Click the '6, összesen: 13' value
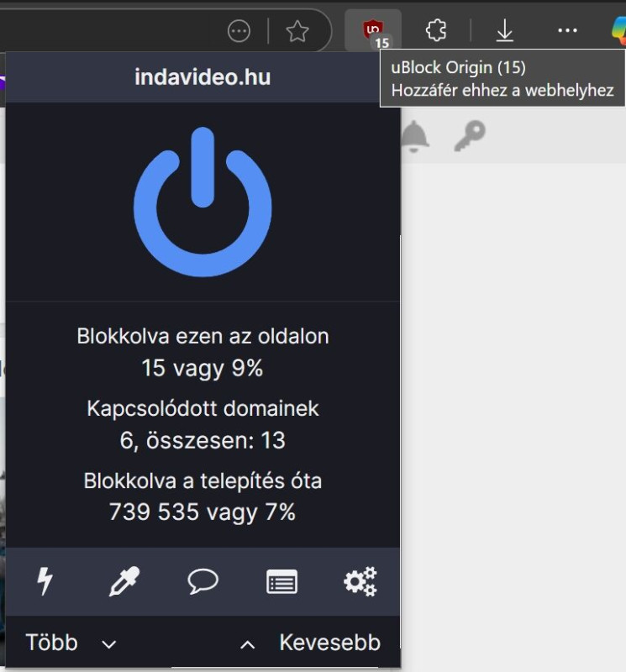 click(x=203, y=440)
